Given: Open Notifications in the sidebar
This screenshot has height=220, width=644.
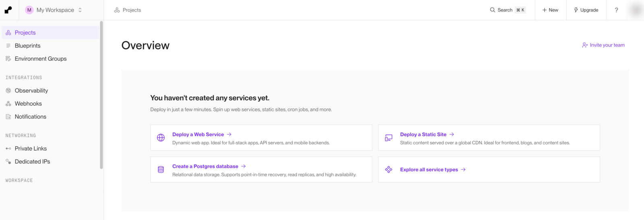Looking at the screenshot, I should [50, 117].
